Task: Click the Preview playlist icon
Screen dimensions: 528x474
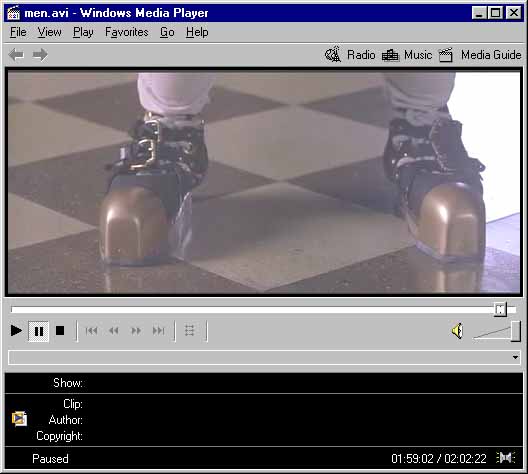Action: tap(190, 331)
